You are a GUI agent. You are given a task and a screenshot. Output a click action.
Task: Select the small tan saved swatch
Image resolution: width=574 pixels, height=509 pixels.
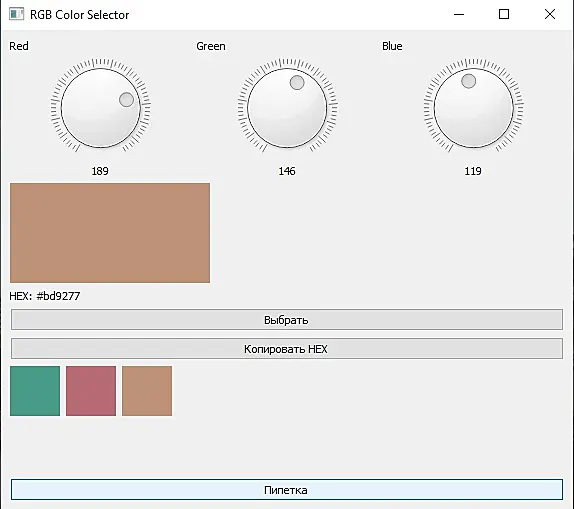[147, 391]
